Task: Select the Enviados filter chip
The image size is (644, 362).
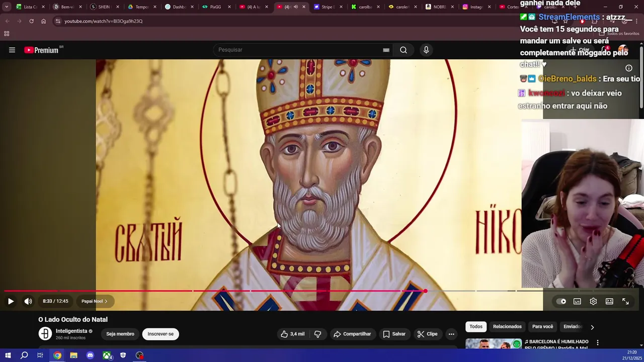Action: (572, 327)
